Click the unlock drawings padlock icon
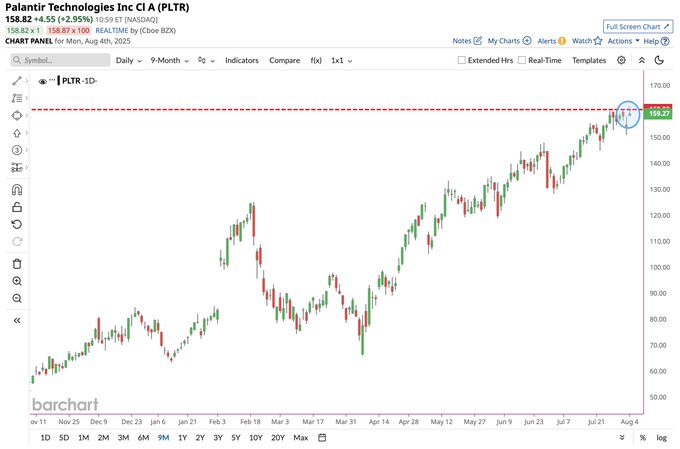The image size is (680, 449). [17, 207]
